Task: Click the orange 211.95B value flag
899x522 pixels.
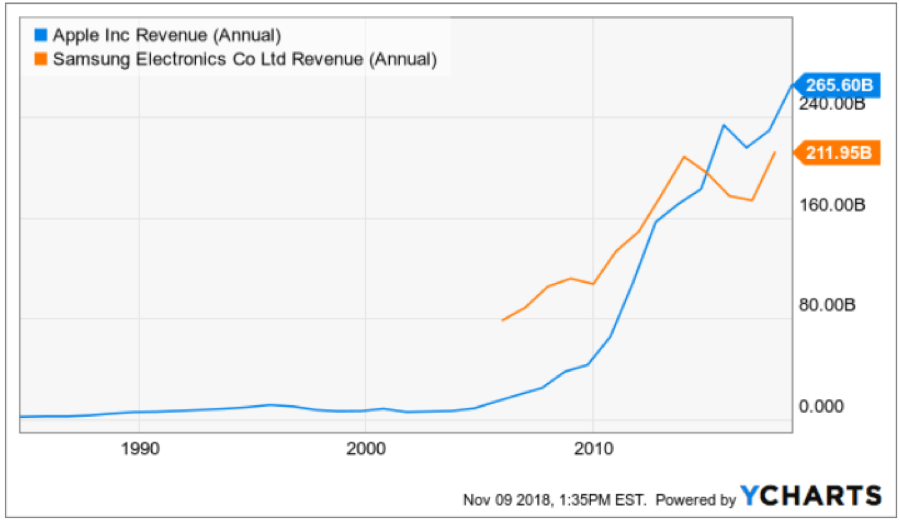Action: 837,153
